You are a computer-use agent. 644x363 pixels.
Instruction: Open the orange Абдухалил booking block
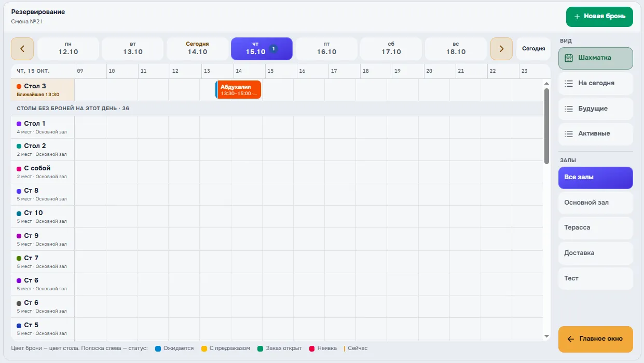tap(238, 90)
